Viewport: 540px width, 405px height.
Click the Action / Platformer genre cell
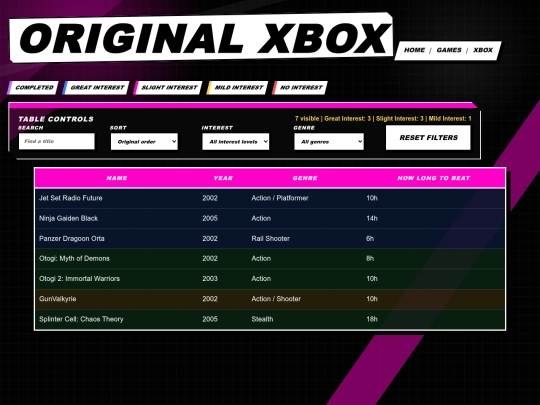tap(280, 198)
